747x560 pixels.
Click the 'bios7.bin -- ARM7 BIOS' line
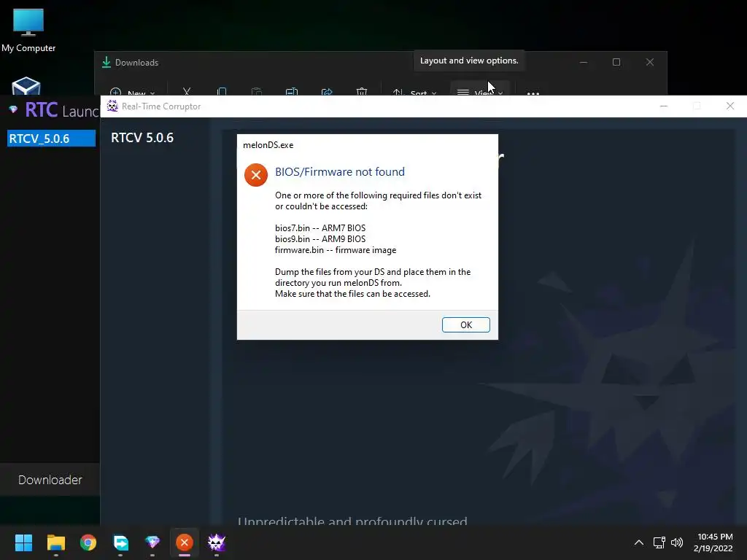coord(320,228)
